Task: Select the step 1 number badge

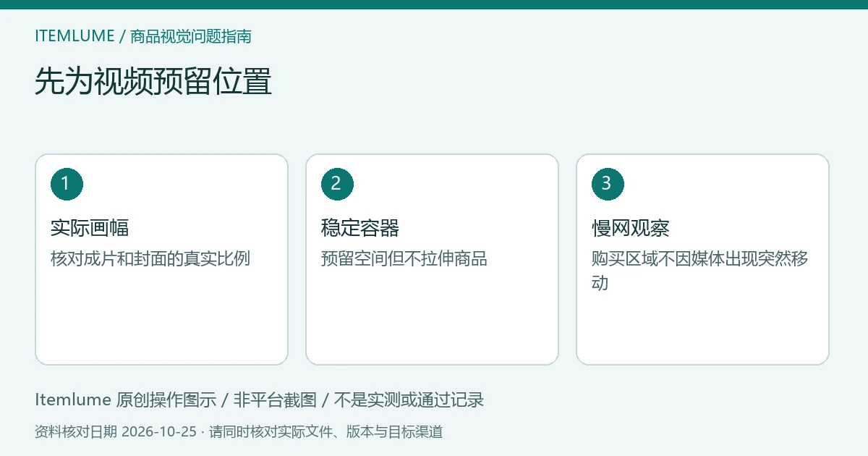Action: pyautogui.click(x=67, y=184)
